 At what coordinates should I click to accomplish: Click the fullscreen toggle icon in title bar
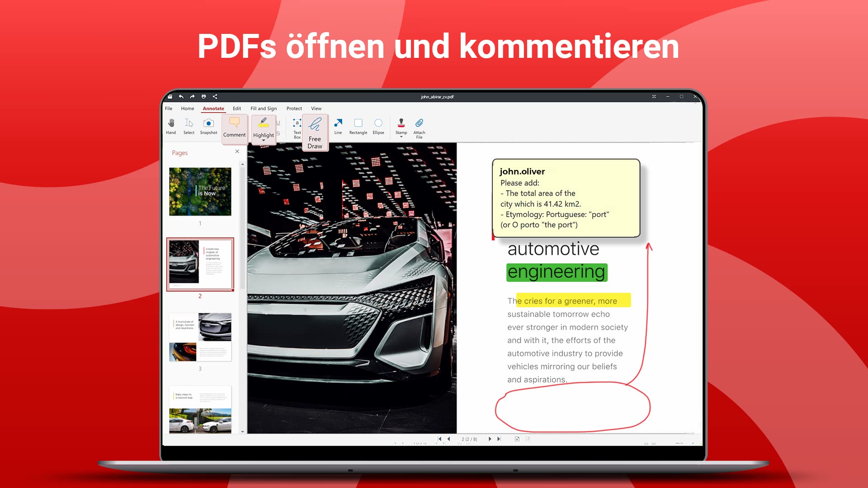pos(654,96)
